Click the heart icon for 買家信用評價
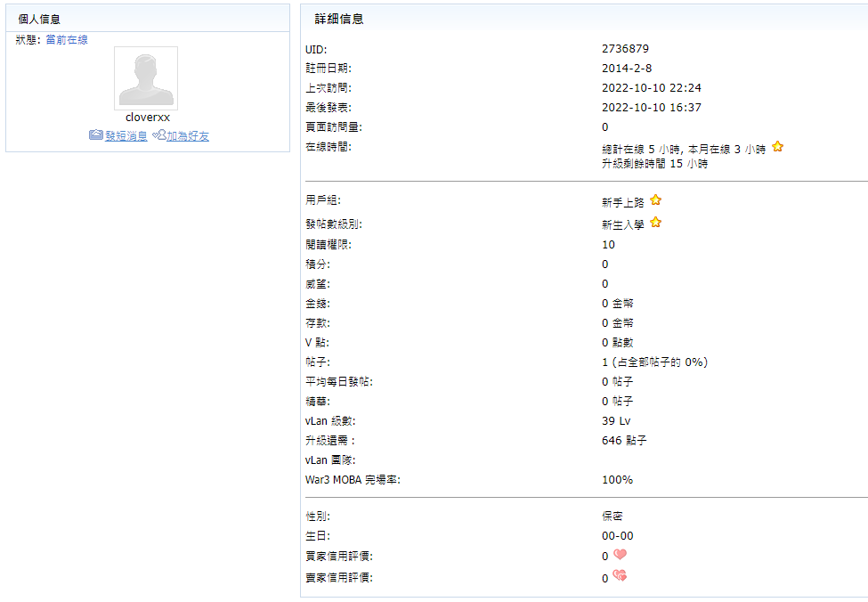 pyautogui.click(x=620, y=554)
